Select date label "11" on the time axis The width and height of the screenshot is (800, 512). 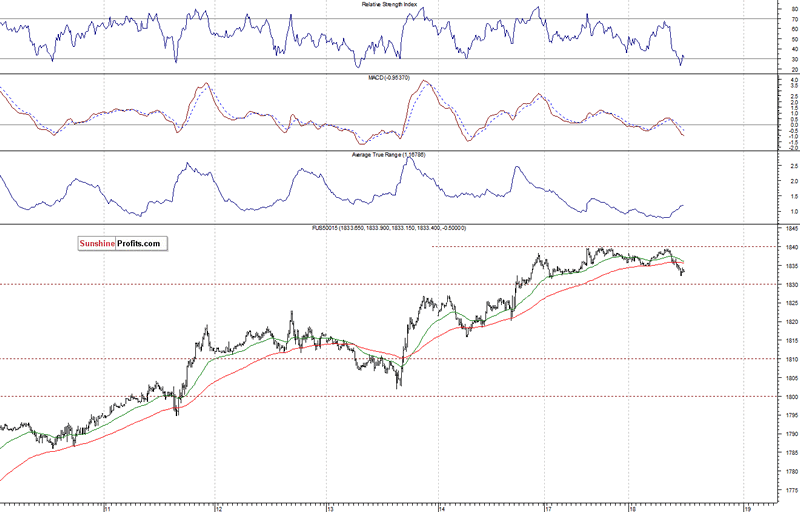(107, 509)
